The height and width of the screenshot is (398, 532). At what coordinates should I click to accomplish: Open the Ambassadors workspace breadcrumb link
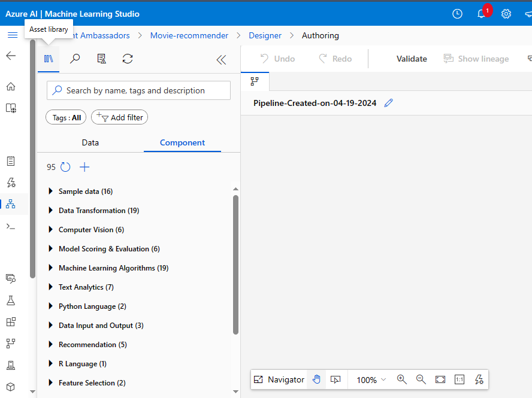click(x=101, y=35)
